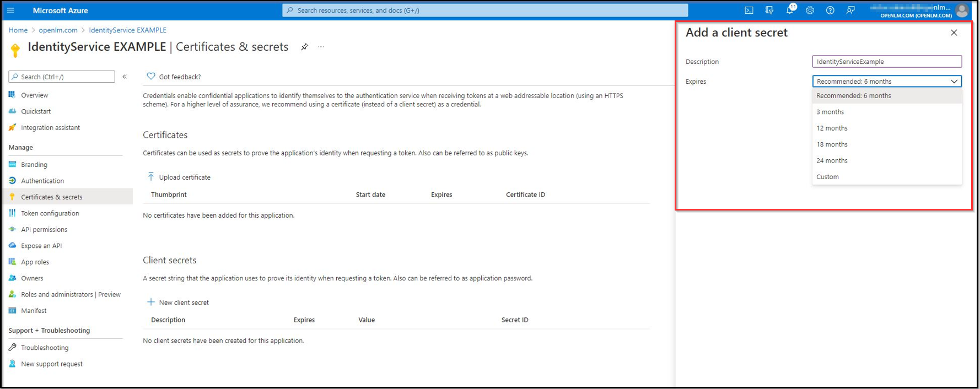Expand the Expires dropdown box
Viewport: 980px width, 389px height.
886,82
